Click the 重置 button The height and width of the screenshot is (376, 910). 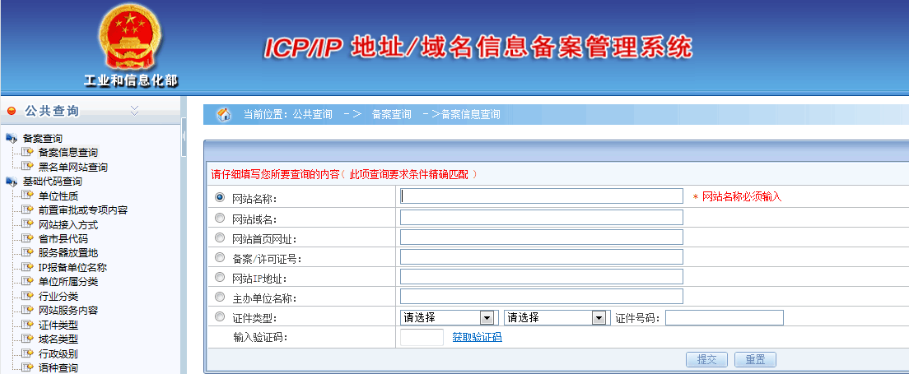755,360
